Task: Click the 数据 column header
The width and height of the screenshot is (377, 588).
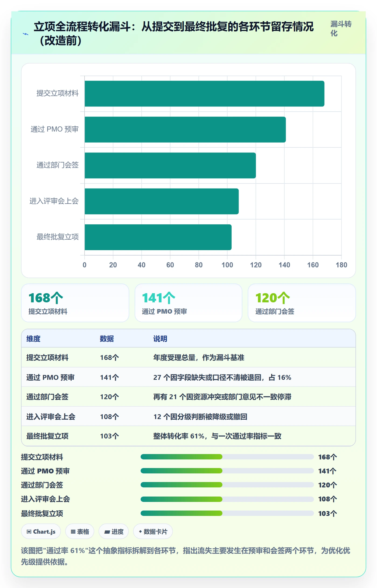Action: pyautogui.click(x=107, y=339)
